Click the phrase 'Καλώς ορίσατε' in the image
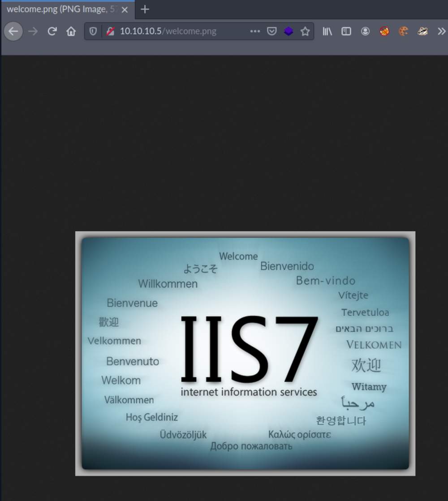 (x=300, y=435)
